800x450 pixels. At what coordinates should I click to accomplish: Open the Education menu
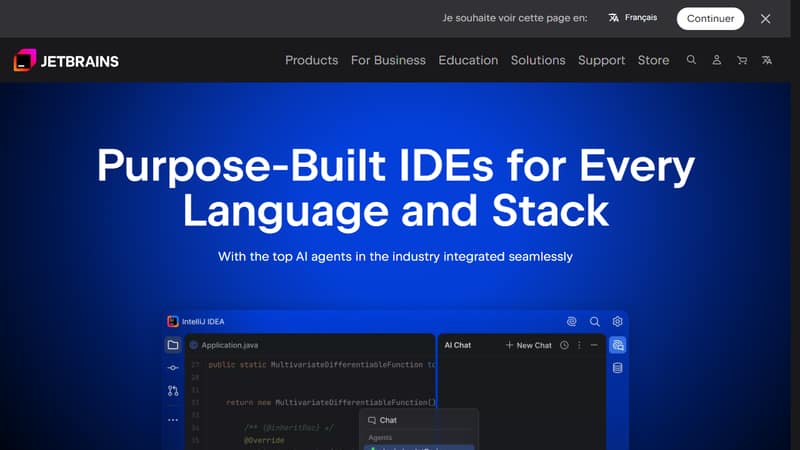pos(468,60)
